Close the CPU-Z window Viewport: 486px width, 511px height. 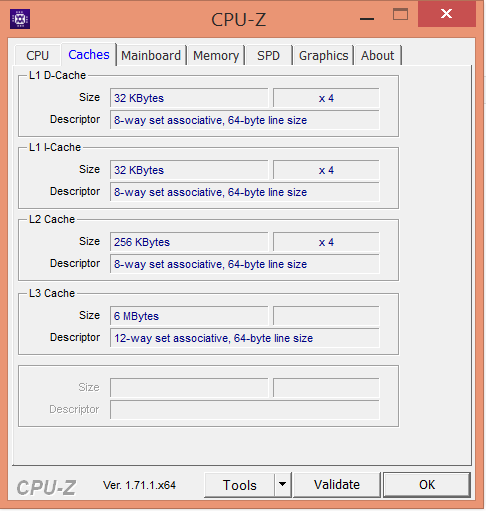447,14
